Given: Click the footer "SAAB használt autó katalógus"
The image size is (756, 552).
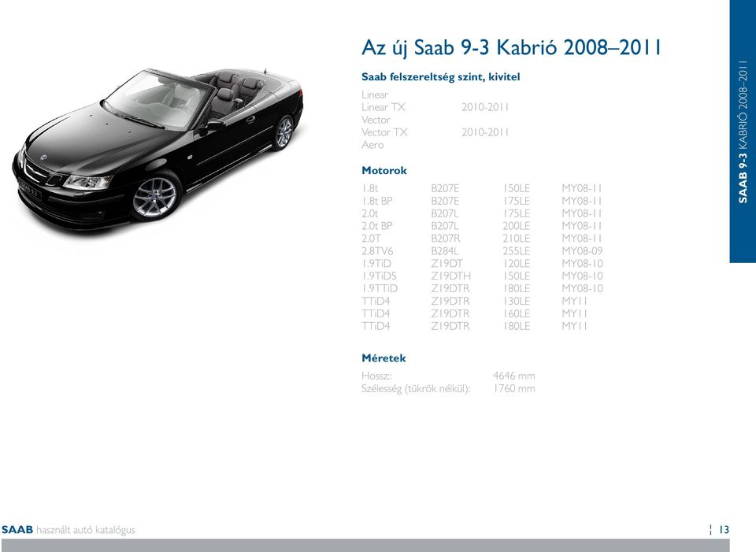Looking at the screenshot, I should click(68, 530).
